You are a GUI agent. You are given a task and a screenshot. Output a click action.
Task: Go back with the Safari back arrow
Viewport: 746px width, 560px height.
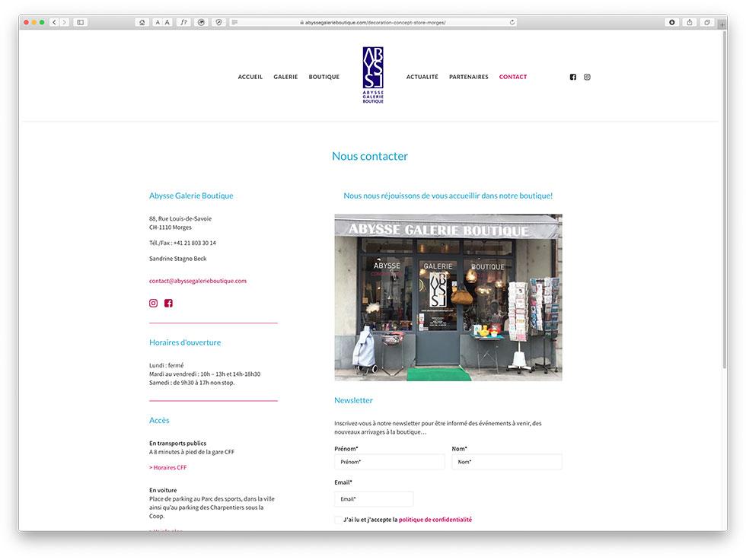coord(54,22)
